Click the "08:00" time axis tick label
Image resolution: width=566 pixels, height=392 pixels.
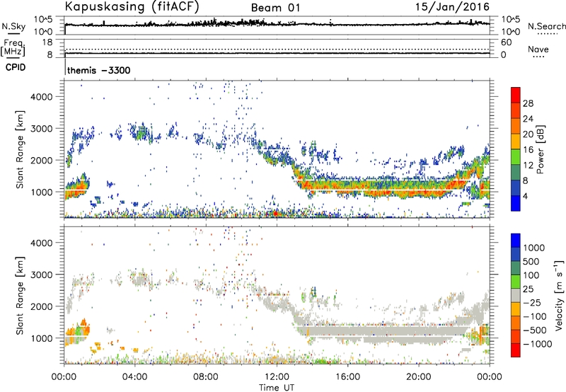(x=206, y=377)
